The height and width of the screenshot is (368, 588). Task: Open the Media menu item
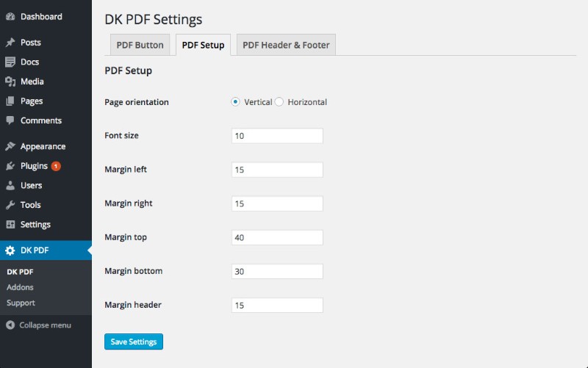coord(32,82)
